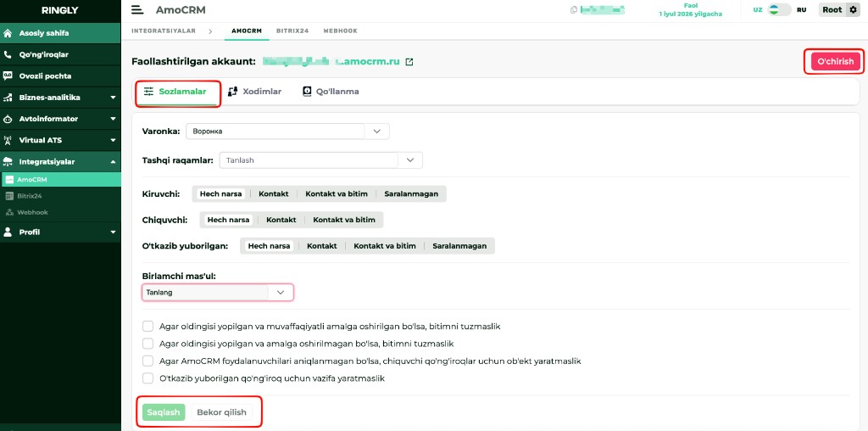Click the hamburger menu icon
The width and height of the screenshot is (868, 431).
pyautogui.click(x=137, y=10)
